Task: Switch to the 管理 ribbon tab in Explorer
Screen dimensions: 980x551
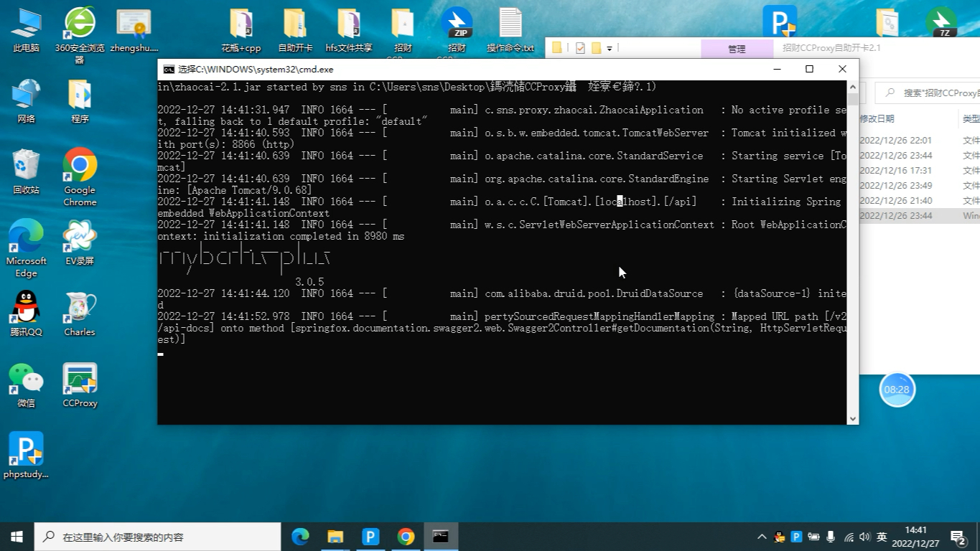Action: 737,49
